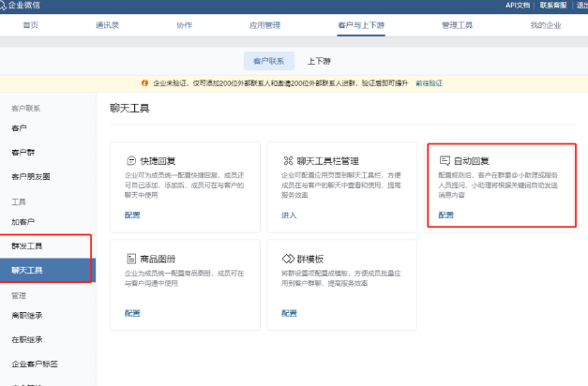Select 群发工具 in the left sidebar
Screen dimensions: 588x386
click(x=26, y=246)
